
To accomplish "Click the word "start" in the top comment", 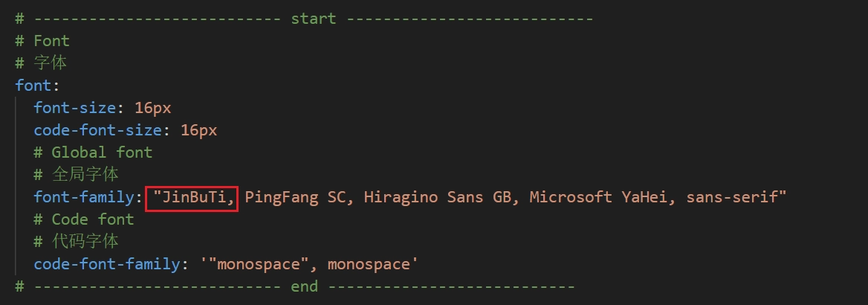I will point(313,18).
